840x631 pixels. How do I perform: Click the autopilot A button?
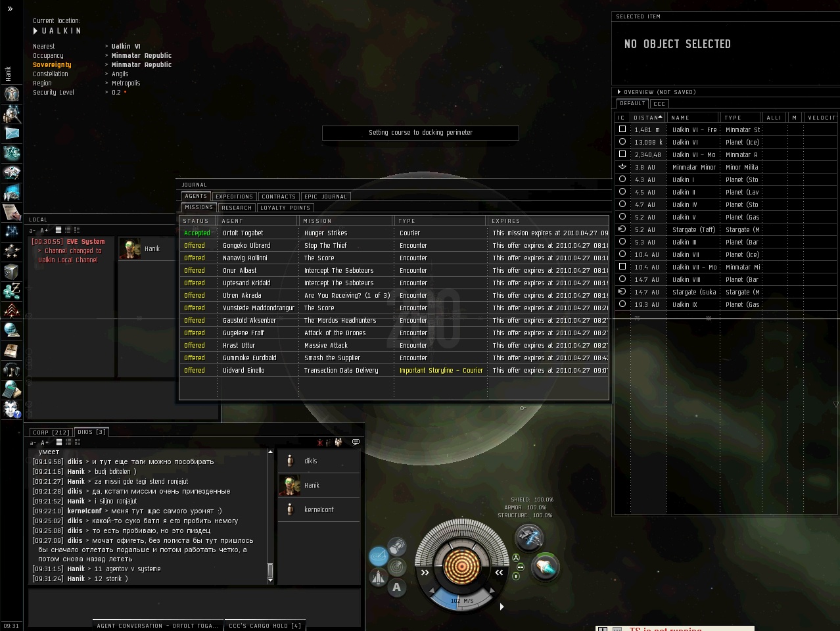396,588
